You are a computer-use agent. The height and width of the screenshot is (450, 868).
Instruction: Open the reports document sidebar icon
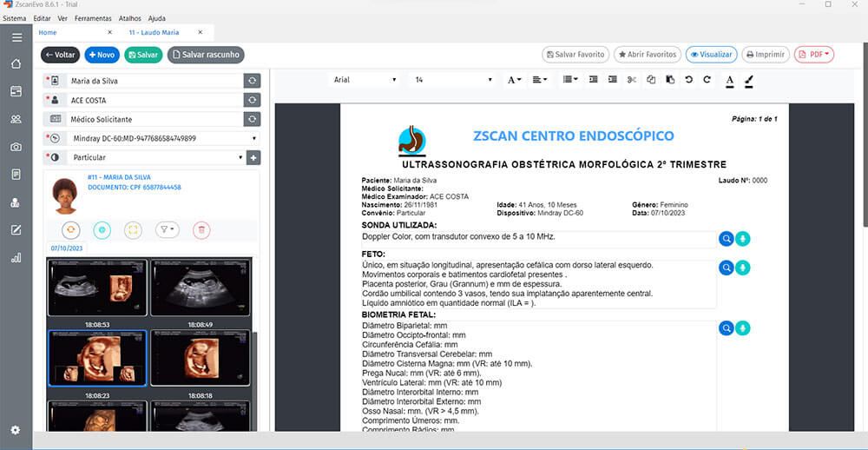[x=16, y=175]
